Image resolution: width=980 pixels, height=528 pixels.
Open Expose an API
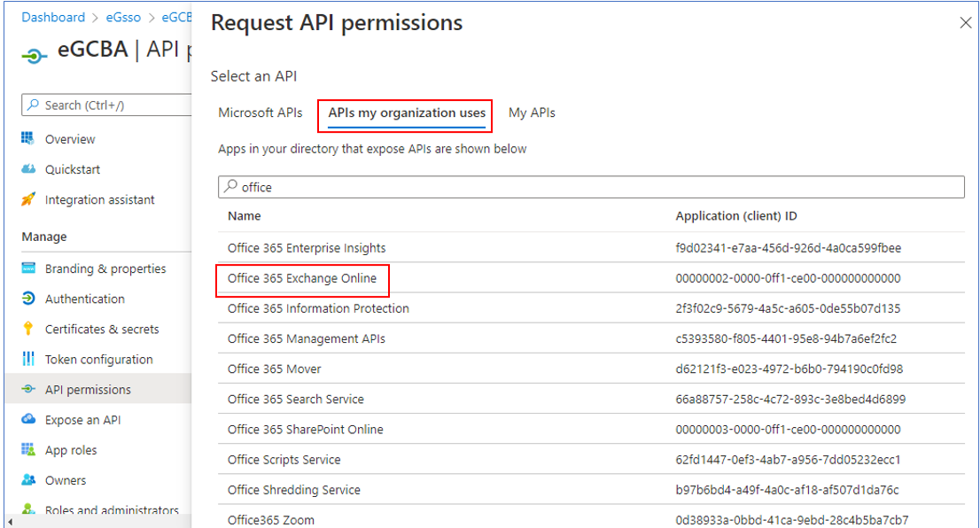tap(82, 420)
